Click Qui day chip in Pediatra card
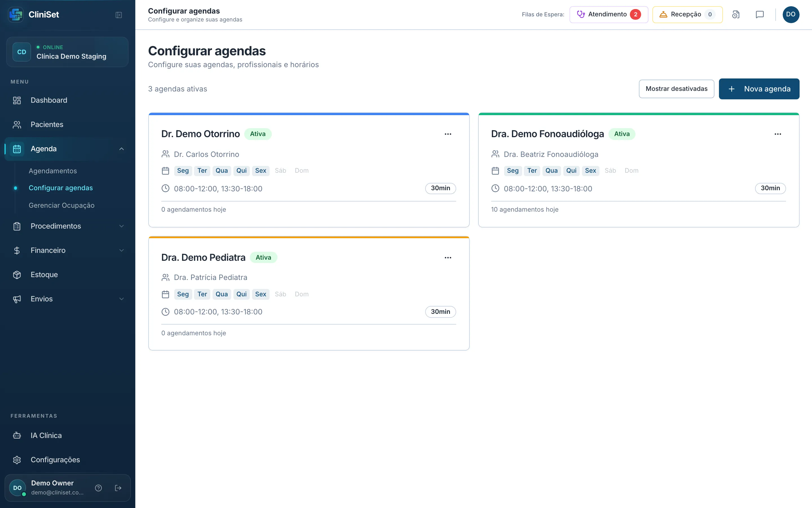This screenshot has width=812, height=508. pos(241,294)
